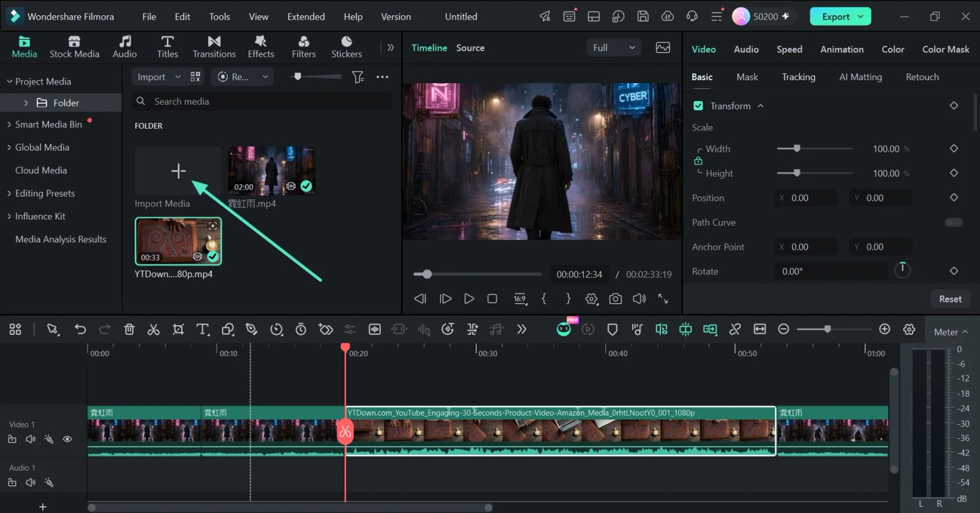This screenshot has height=513, width=980.
Task: Uncheck the Transform checkbox
Action: pyautogui.click(x=698, y=106)
